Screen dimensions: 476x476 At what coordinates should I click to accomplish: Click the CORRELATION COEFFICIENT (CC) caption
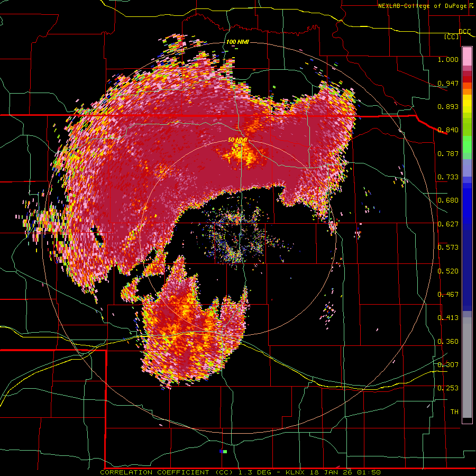(167, 472)
